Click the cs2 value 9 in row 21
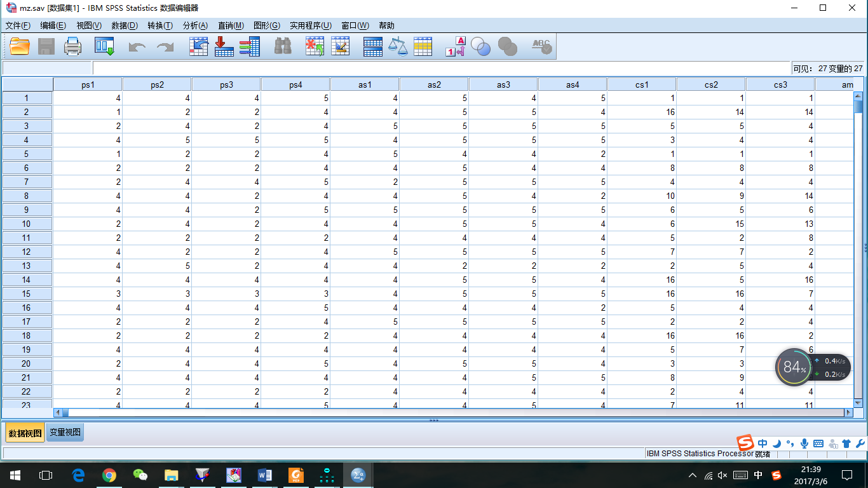This screenshot has width=868, height=488. coord(711,377)
